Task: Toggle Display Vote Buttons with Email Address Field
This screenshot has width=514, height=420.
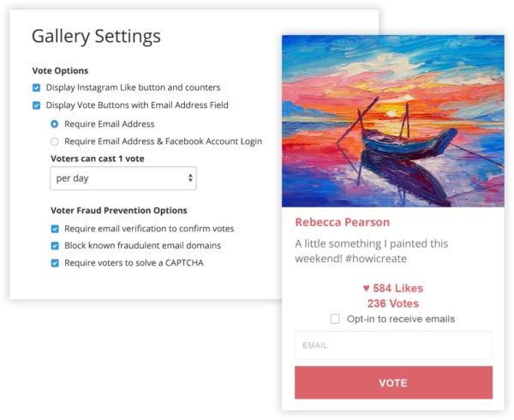Action: pyautogui.click(x=37, y=105)
